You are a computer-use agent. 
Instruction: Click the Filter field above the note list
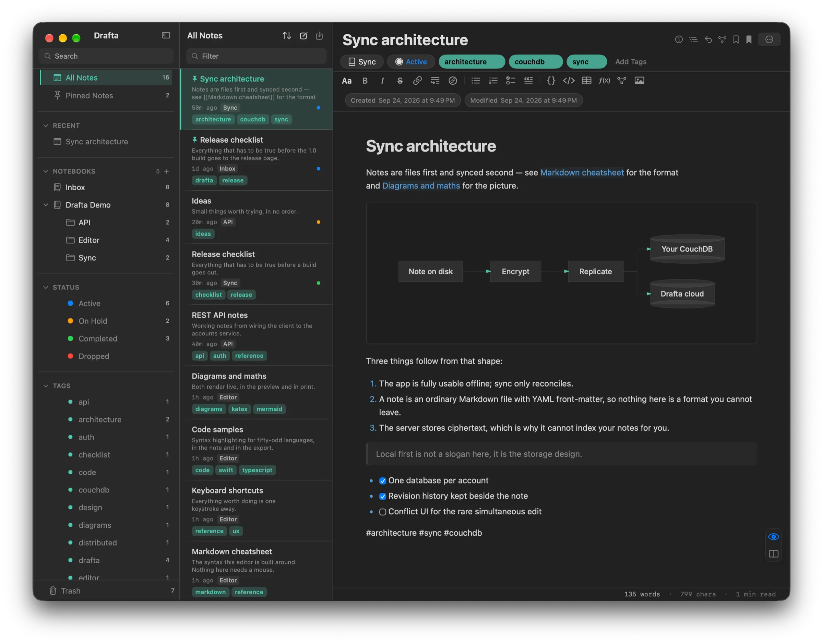pyautogui.click(x=256, y=56)
